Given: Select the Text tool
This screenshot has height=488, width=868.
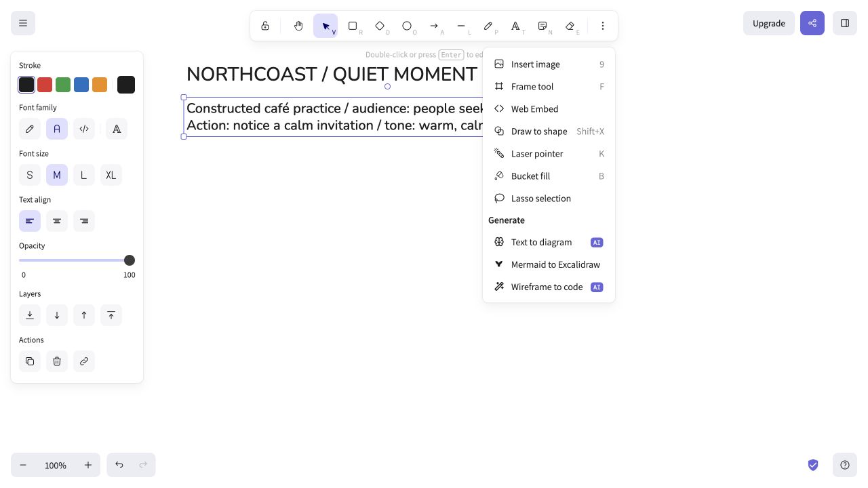Looking at the screenshot, I should tap(515, 26).
